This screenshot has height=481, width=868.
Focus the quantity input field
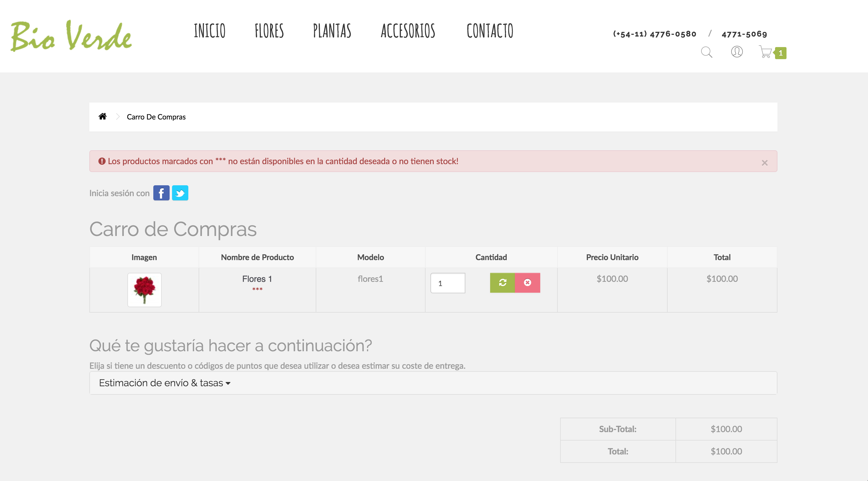point(448,283)
